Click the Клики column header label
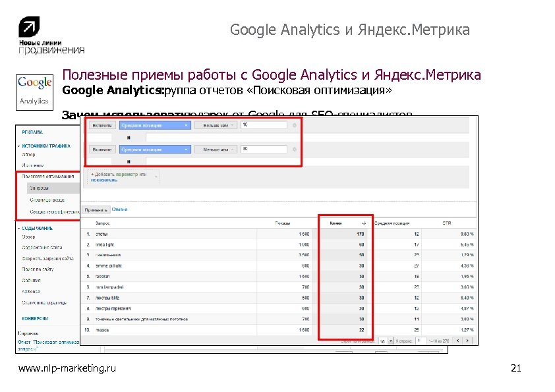The width and height of the screenshot is (555, 392). pyautogui.click(x=336, y=223)
